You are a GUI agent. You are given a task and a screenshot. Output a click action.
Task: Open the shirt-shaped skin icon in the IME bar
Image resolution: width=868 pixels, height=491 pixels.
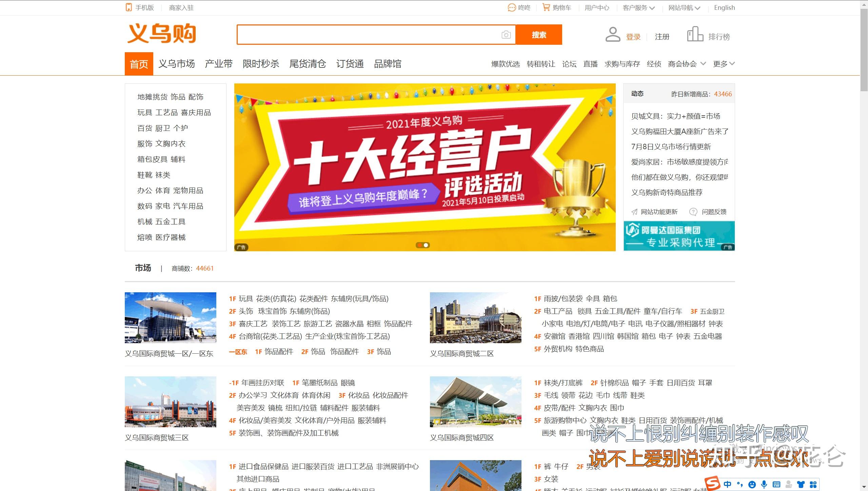coord(801,485)
